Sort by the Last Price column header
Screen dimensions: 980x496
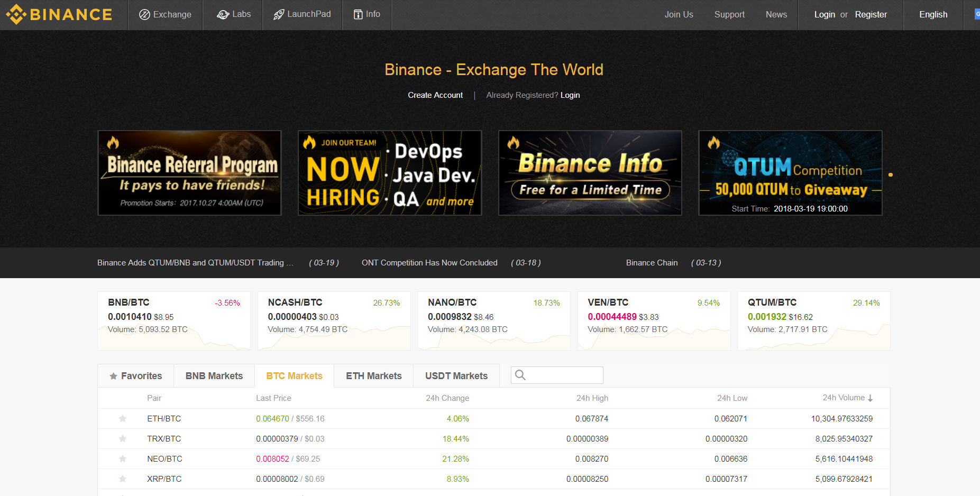273,398
